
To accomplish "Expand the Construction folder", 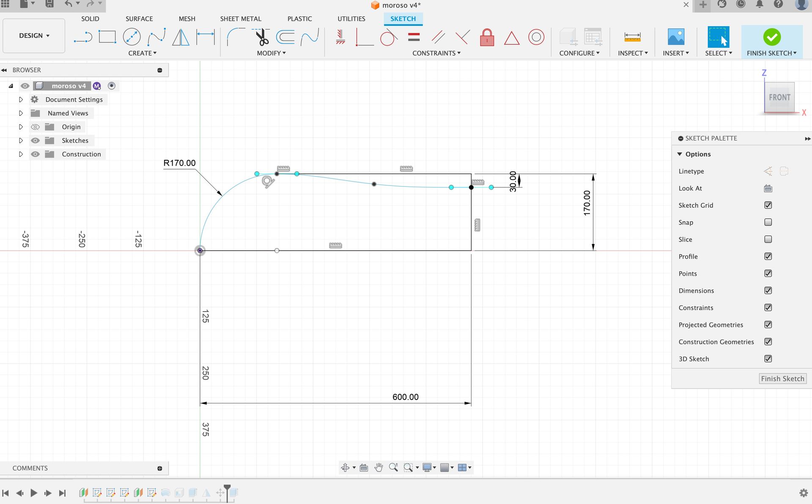I will (x=21, y=154).
